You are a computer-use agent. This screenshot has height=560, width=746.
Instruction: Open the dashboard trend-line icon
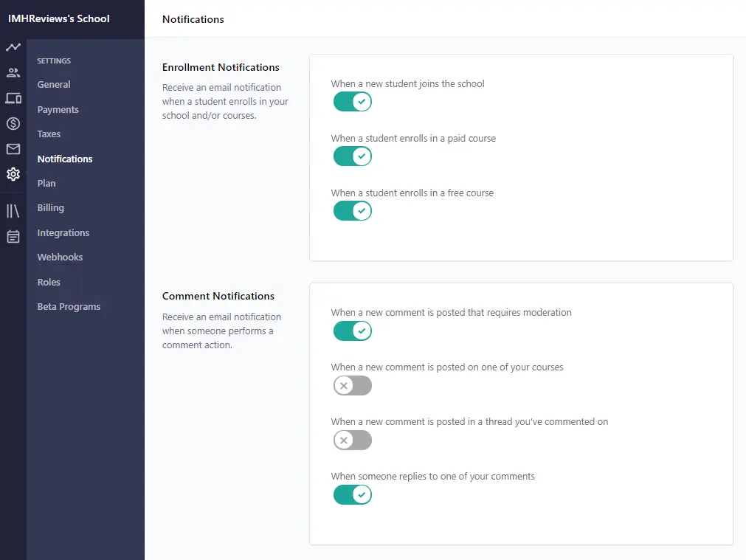13,47
